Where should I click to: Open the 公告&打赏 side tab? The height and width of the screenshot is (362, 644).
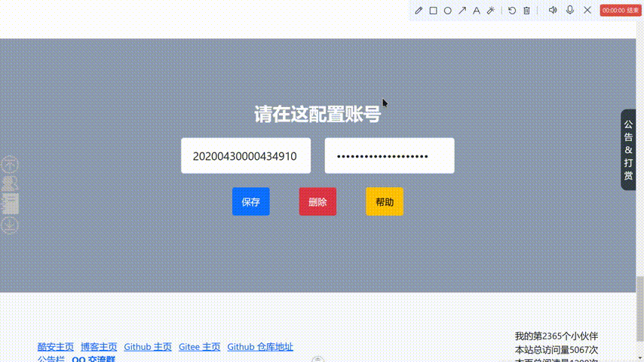[x=628, y=150]
